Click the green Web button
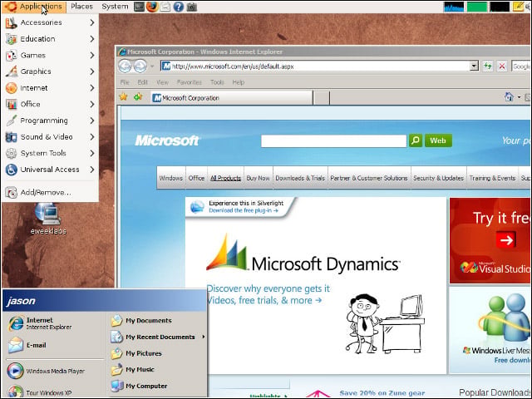Image resolution: width=532 pixels, height=399 pixels. pyautogui.click(x=438, y=140)
